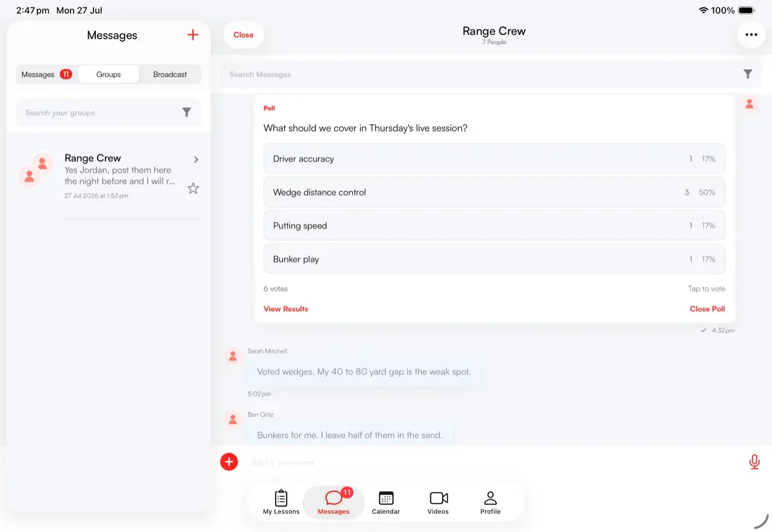Vote for the Bunker play option
This screenshot has height=532, width=772.
click(x=494, y=259)
